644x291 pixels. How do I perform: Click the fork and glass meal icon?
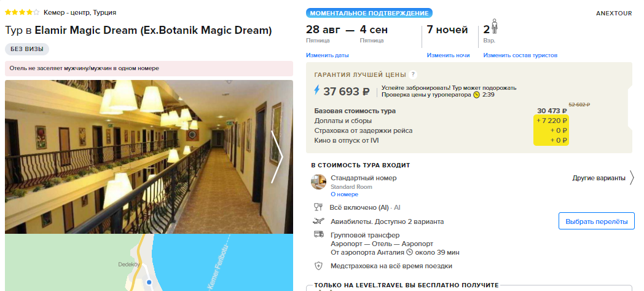(x=318, y=207)
